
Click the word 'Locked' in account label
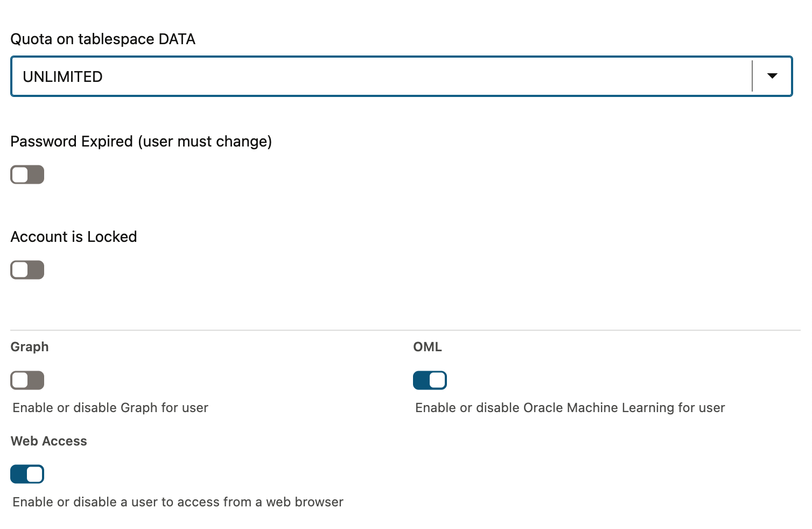tap(112, 236)
